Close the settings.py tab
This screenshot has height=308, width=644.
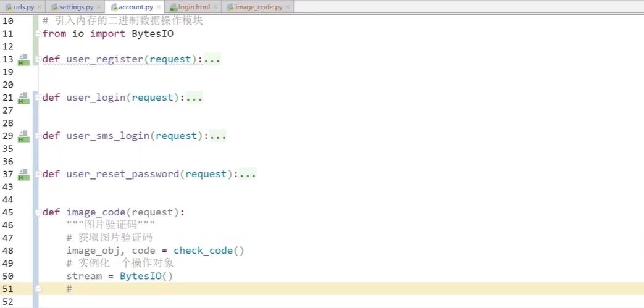pos(99,7)
